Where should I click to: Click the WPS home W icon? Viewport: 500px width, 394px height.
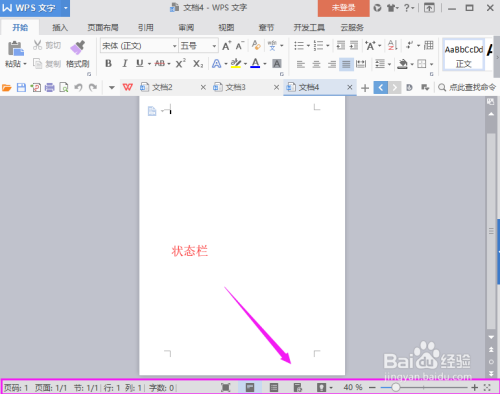pos(128,87)
